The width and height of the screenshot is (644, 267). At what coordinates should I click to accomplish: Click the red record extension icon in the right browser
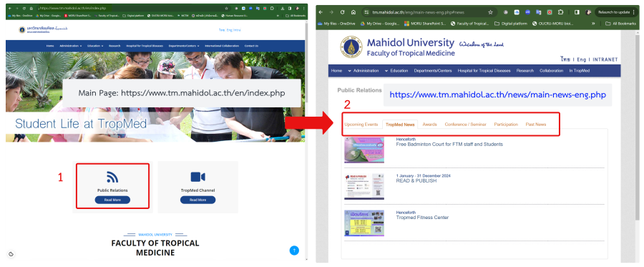coord(550,12)
